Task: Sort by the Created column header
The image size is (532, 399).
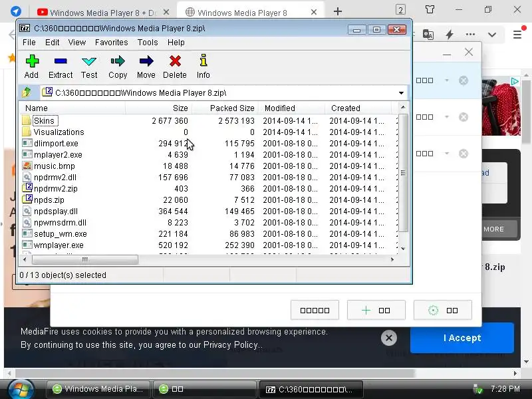Action: (x=358, y=108)
